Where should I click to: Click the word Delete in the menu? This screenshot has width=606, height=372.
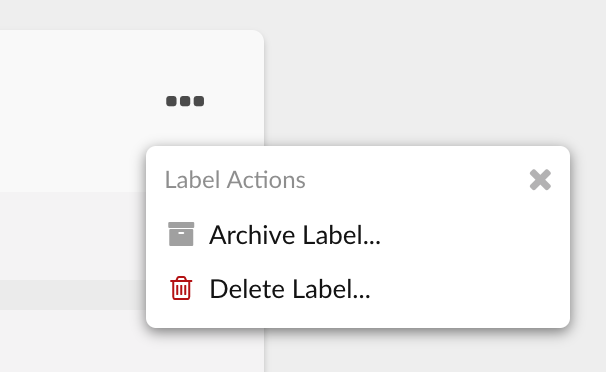point(247,289)
